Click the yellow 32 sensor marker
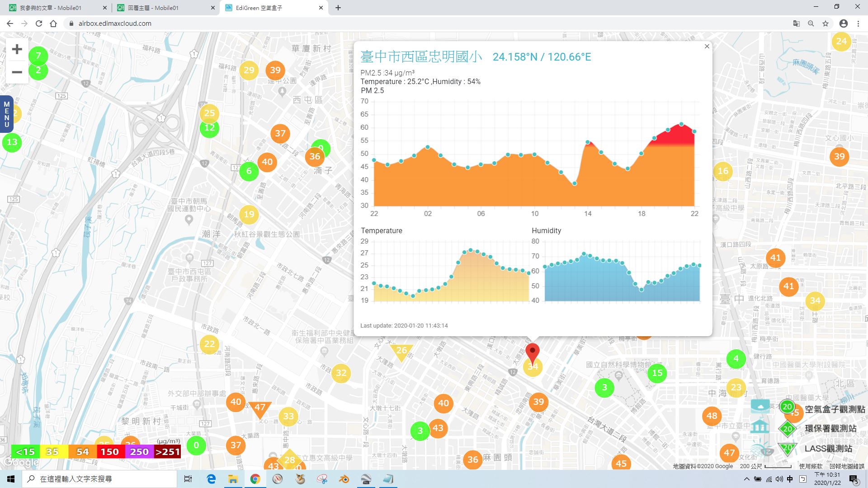 tap(341, 373)
